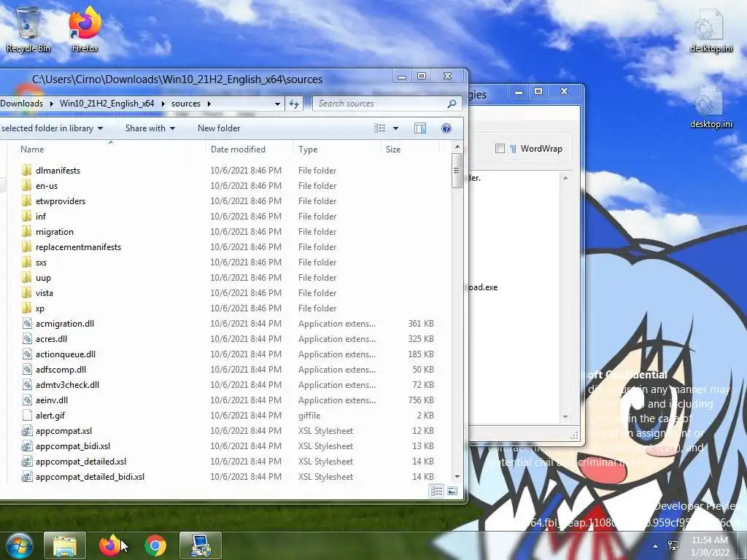Image resolution: width=747 pixels, height=560 pixels.
Task: Select the replacementmanifests folder name
Action: click(78, 246)
